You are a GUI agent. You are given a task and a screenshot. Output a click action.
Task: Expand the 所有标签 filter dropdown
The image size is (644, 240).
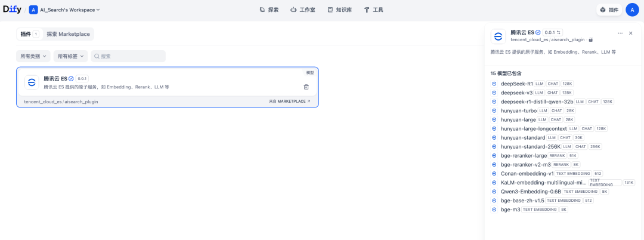click(x=70, y=56)
